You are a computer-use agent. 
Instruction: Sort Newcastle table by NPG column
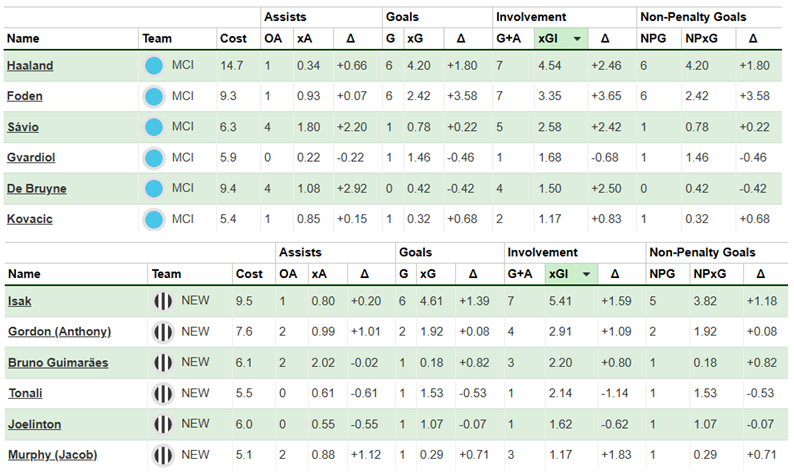pyautogui.click(x=662, y=274)
